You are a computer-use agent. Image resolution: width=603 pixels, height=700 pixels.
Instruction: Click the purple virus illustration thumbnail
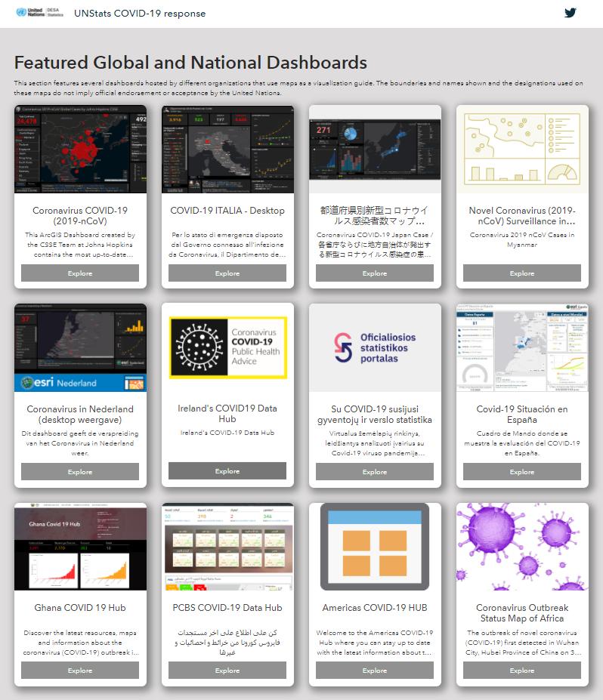tap(522, 546)
